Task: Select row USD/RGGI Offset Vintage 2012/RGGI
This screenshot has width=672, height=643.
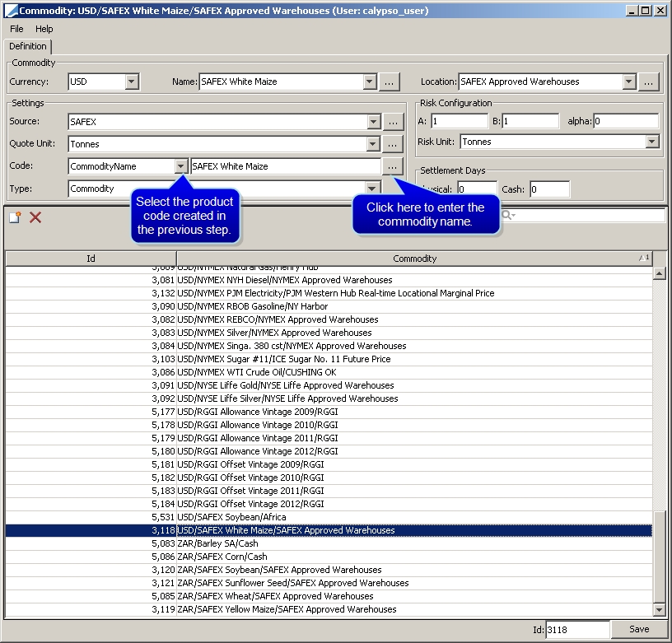Action: tap(329, 504)
